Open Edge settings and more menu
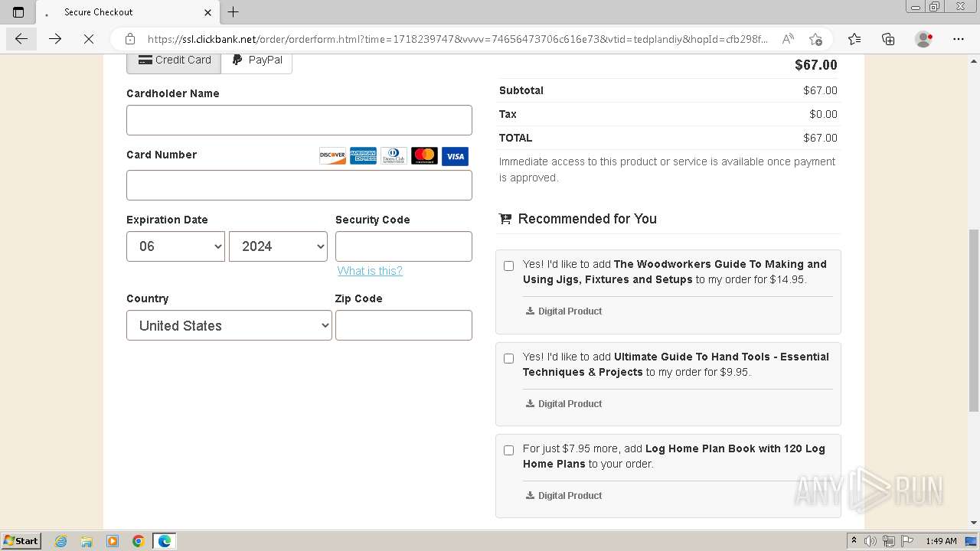This screenshot has width=980, height=551. (x=959, y=39)
